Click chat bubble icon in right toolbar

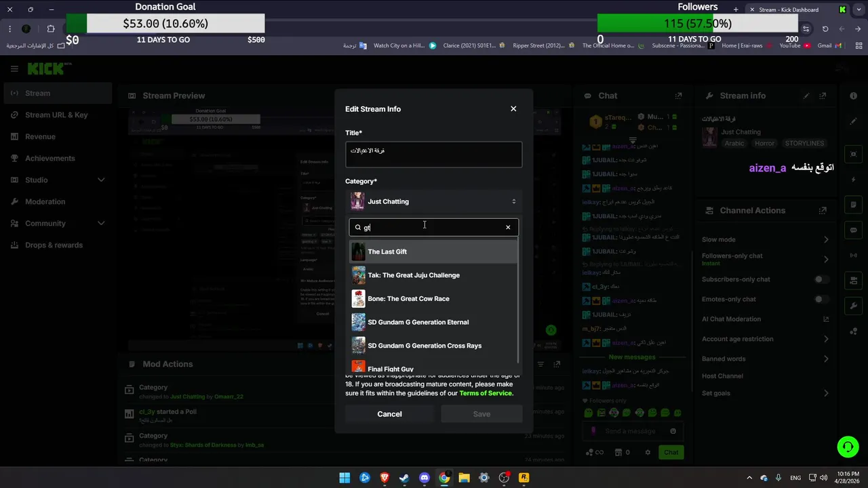(853, 230)
